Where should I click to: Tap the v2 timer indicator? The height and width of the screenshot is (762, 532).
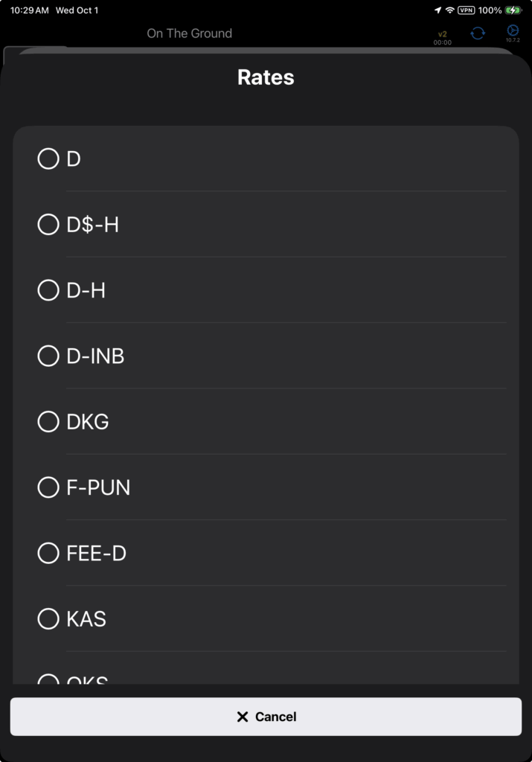click(x=443, y=37)
